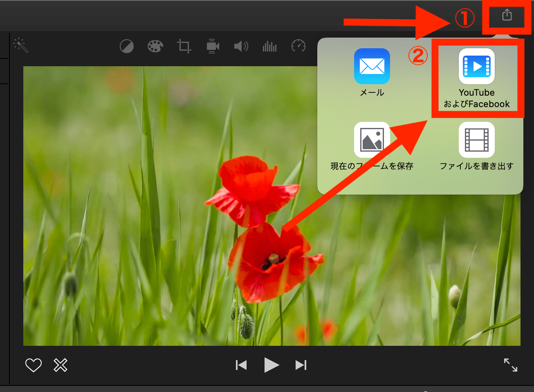Open the Volume adjustment controls
Image resolution: width=534 pixels, height=392 pixels.
[241, 46]
